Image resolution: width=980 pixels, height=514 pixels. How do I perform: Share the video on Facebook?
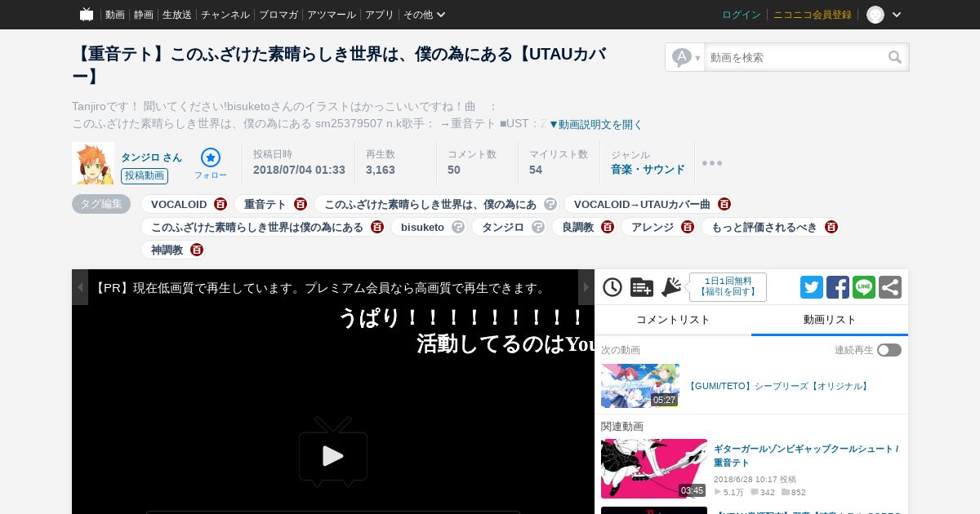(x=838, y=287)
